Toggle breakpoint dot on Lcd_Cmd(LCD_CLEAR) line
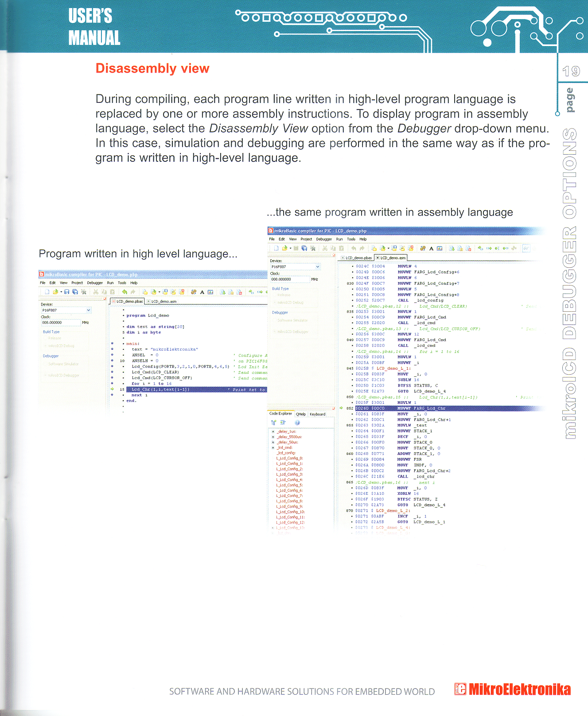 click(x=112, y=372)
